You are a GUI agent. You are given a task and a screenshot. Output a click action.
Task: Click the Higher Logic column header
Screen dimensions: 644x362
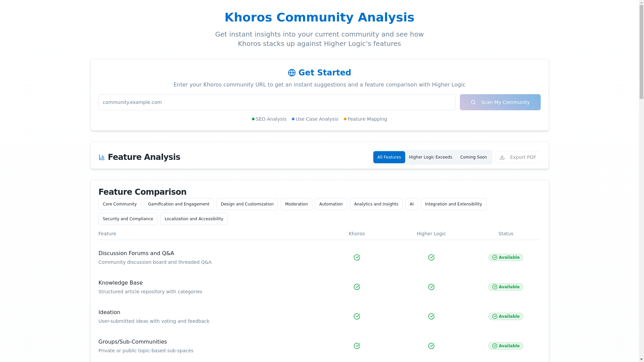pos(431,234)
